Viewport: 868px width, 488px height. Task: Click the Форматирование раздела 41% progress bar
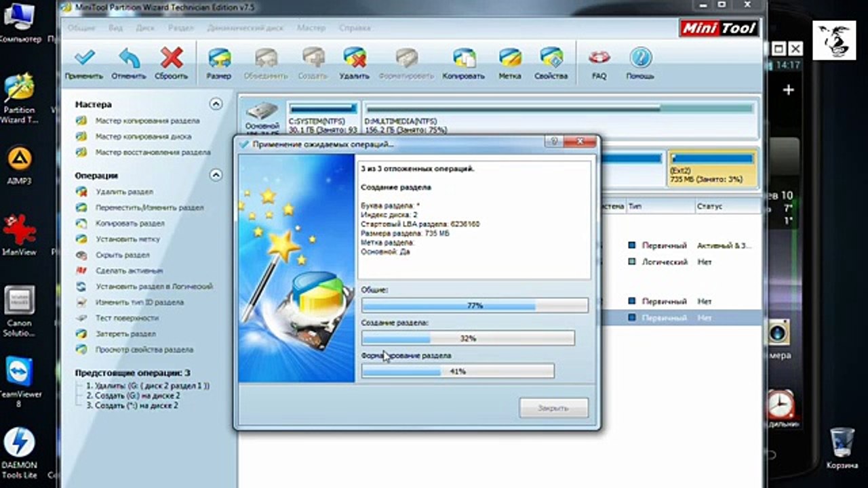458,371
